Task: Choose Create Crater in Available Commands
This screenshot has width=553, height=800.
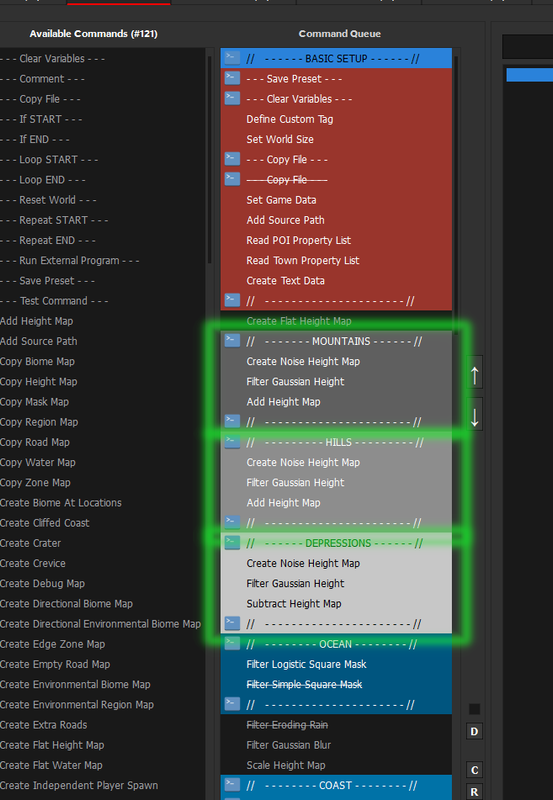Action: coord(102,543)
